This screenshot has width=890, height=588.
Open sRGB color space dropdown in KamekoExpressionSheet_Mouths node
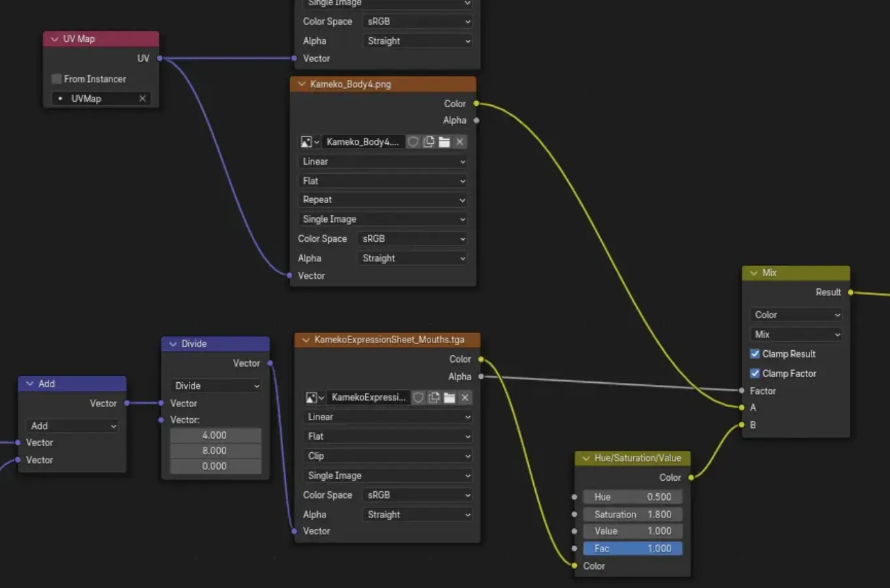pos(418,495)
